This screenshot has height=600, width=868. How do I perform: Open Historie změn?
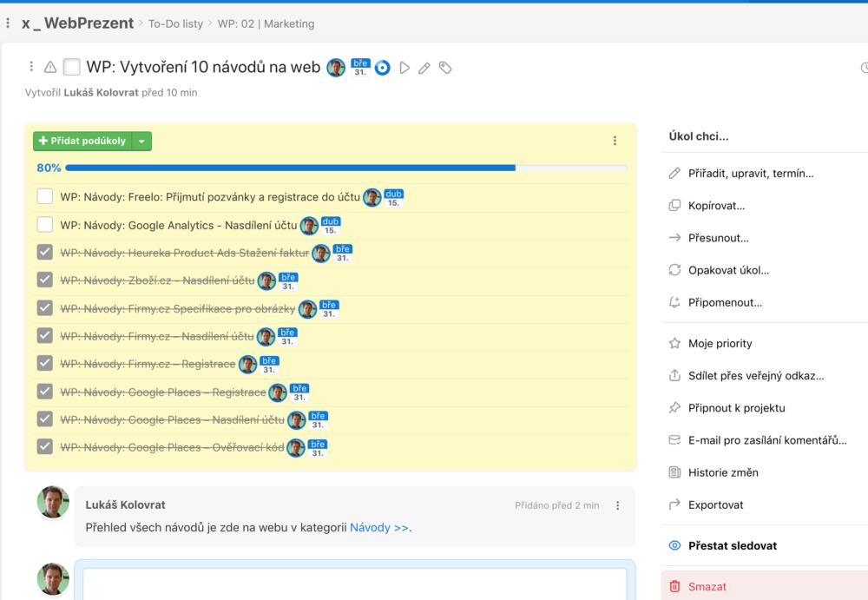(x=723, y=472)
